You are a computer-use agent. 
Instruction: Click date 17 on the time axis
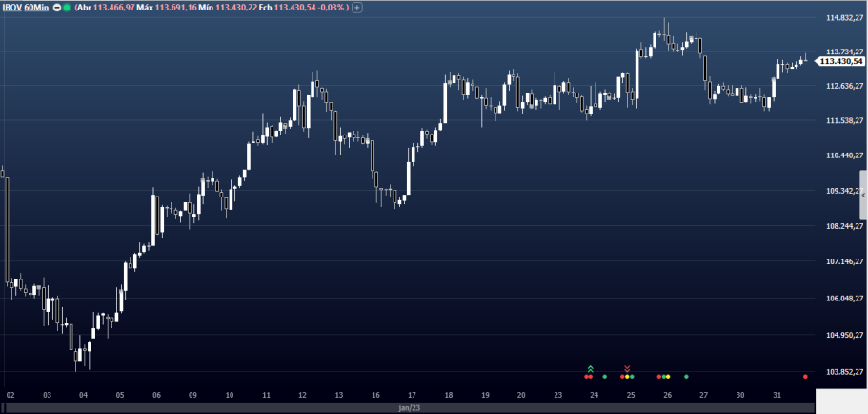pos(411,394)
